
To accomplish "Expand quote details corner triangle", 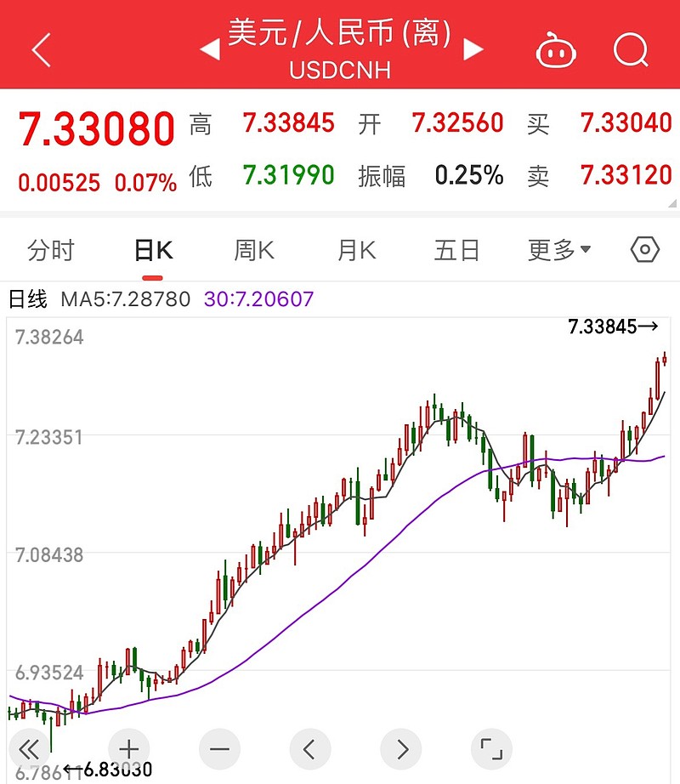I will tap(672, 203).
